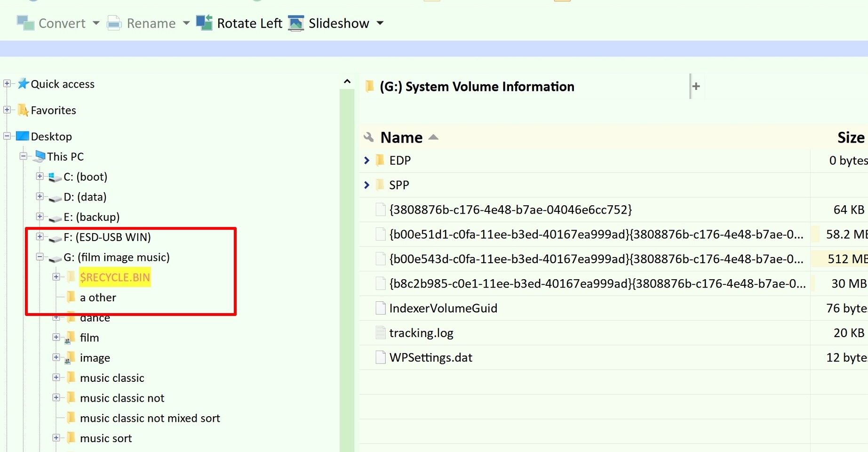Open the Rename dropdown arrow

186,23
